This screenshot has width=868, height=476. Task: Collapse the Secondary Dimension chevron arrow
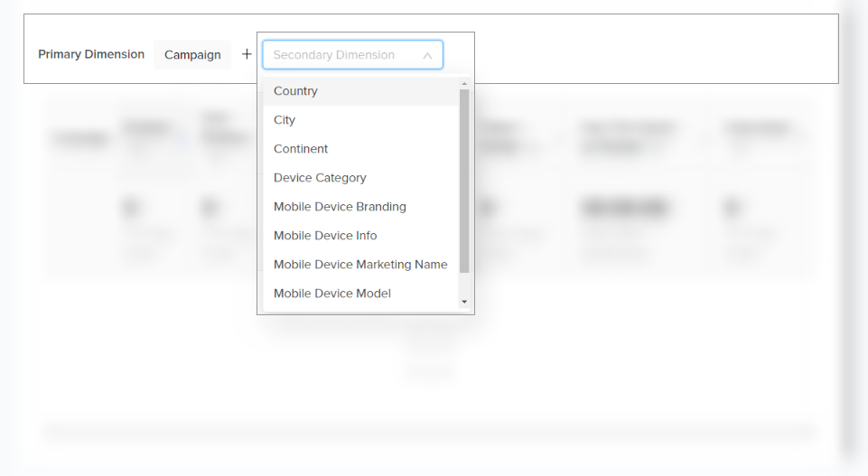coord(427,55)
